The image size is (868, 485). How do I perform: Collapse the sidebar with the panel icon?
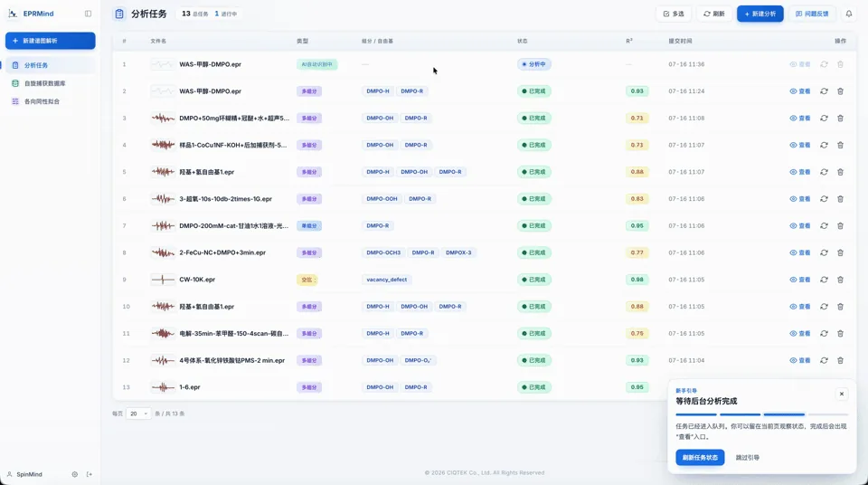(88, 14)
